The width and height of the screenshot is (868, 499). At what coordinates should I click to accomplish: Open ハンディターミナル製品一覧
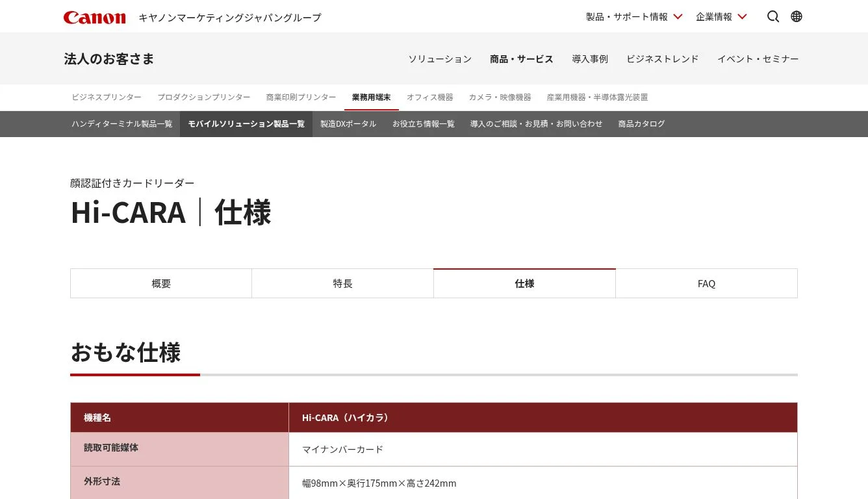(x=122, y=123)
